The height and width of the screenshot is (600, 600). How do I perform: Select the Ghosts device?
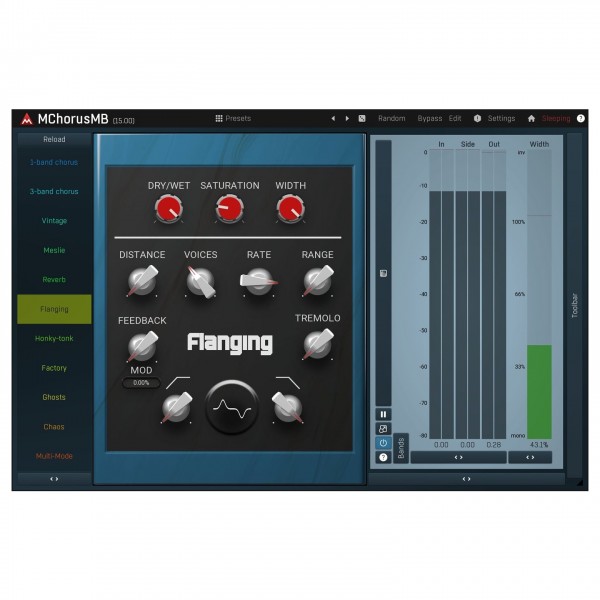[54, 397]
